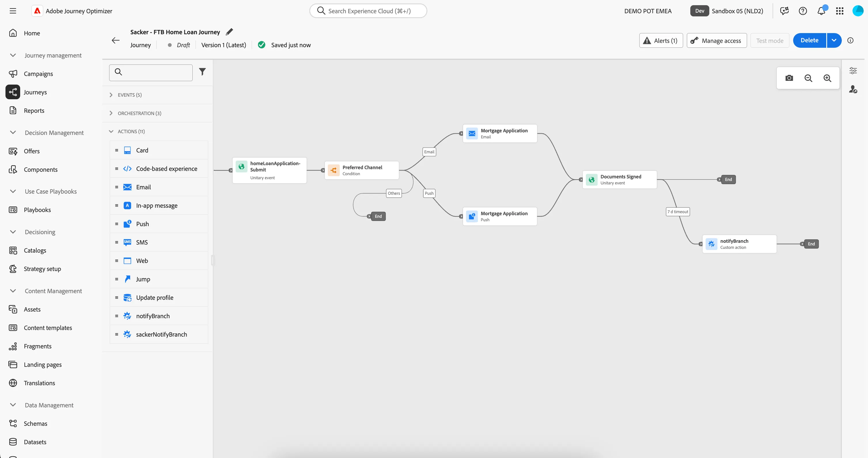Open the dropdown arrow beside Delete

[834, 40]
